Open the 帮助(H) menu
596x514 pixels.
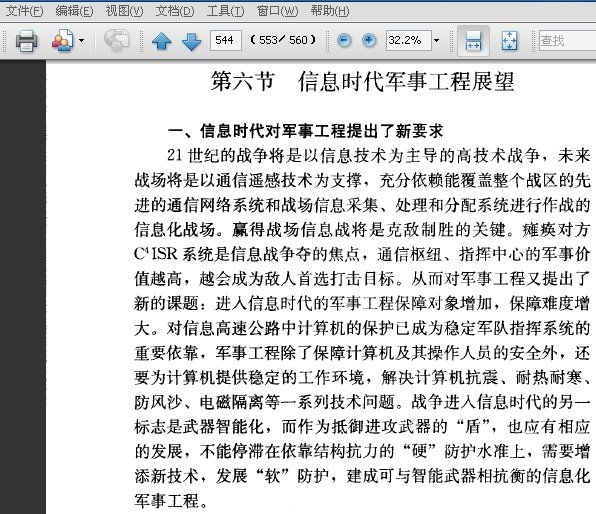pos(330,11)
